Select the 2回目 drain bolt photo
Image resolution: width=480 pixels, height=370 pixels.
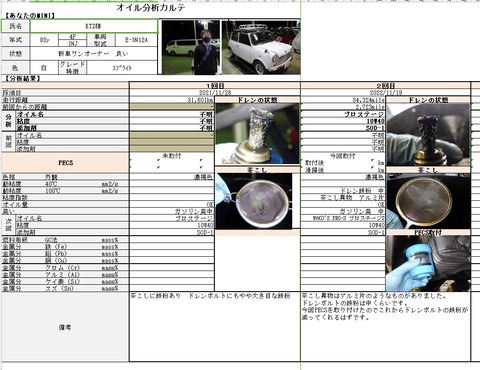[x=428, y=135]
